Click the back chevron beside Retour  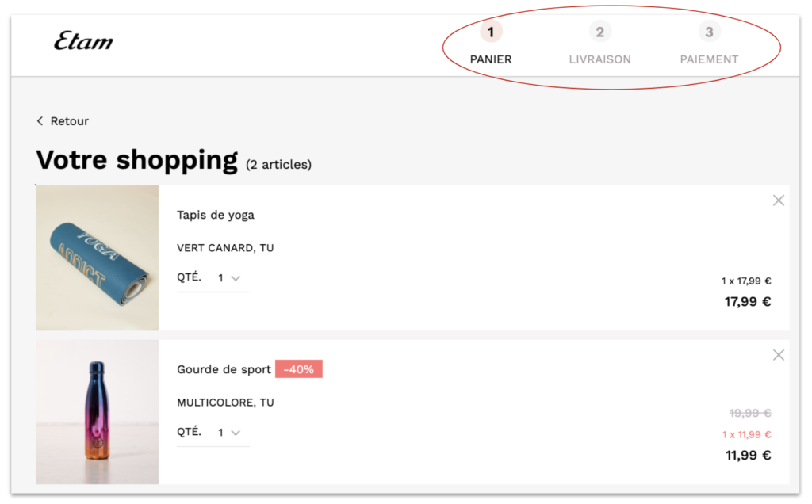(40, 121)
